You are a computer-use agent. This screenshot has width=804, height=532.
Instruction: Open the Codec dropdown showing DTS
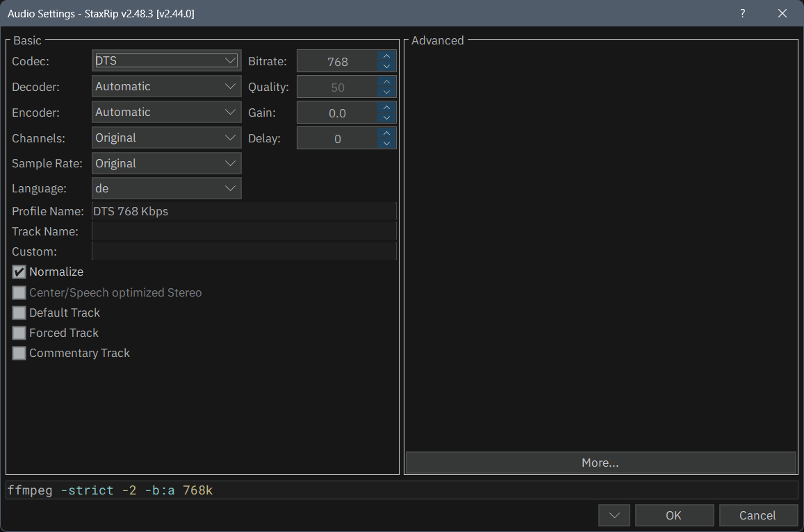(x=167, y=60)
